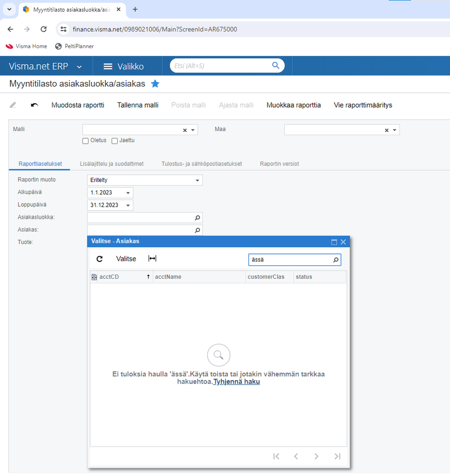
Task: Select the Raporttiasetukset tab
Action: click(40, 164)
